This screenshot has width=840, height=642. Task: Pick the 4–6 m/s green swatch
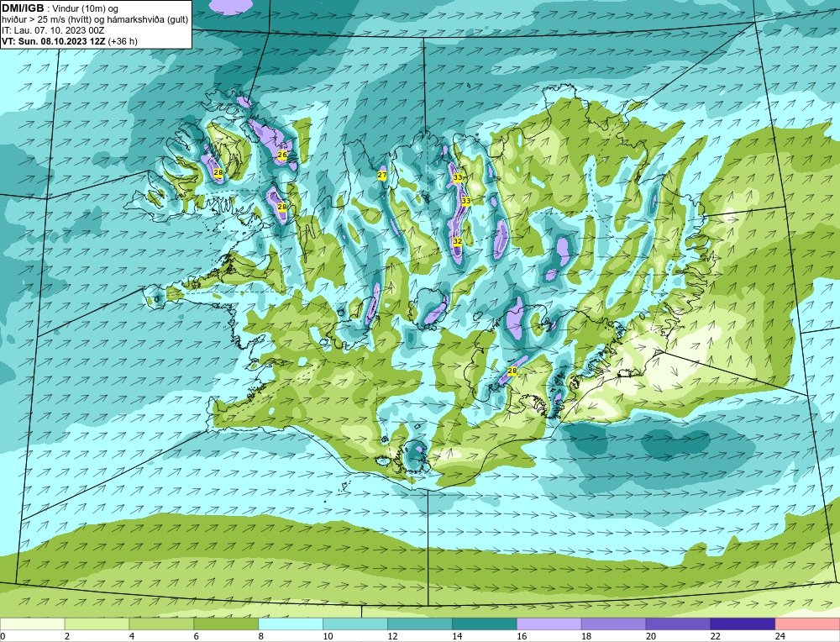click(x=161, y=624)
